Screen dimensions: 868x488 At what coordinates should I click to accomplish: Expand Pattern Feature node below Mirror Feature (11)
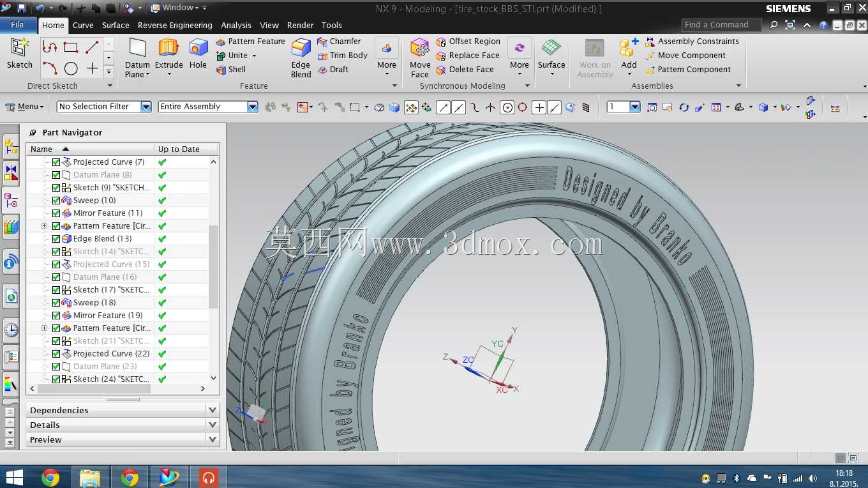44,226
